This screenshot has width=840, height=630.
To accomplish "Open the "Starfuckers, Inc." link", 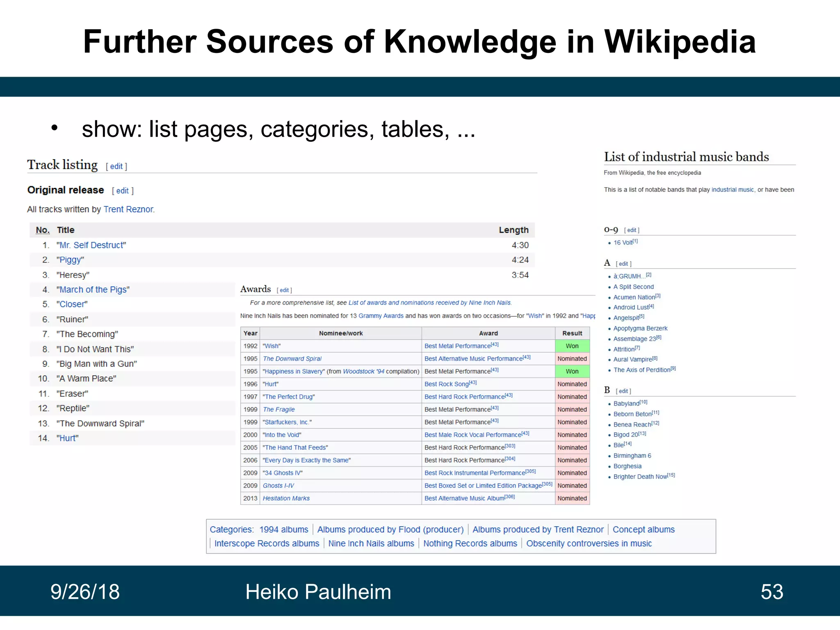I will [287, 422].
